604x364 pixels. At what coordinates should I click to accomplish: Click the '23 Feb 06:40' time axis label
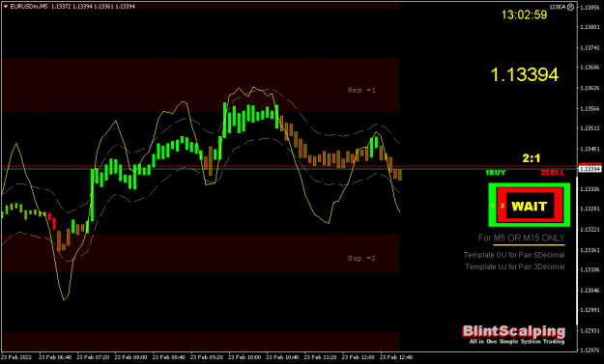55,357
